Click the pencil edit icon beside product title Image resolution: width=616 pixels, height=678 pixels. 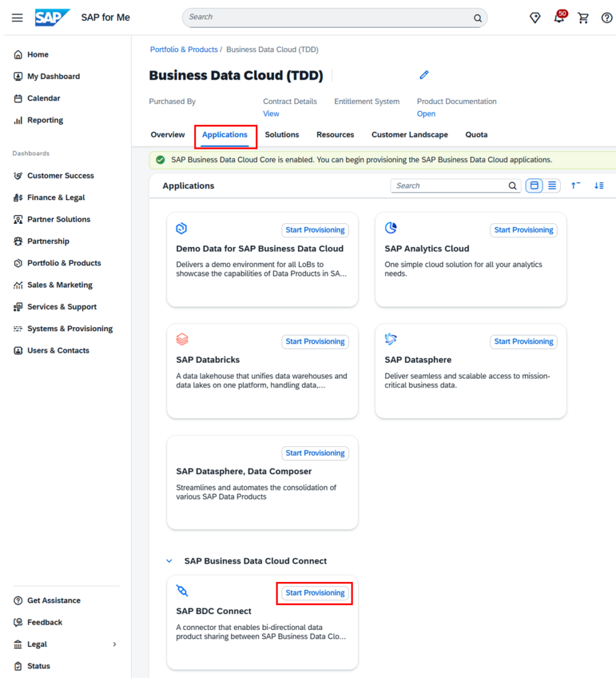pyautogui.click(x=424, y=75)
